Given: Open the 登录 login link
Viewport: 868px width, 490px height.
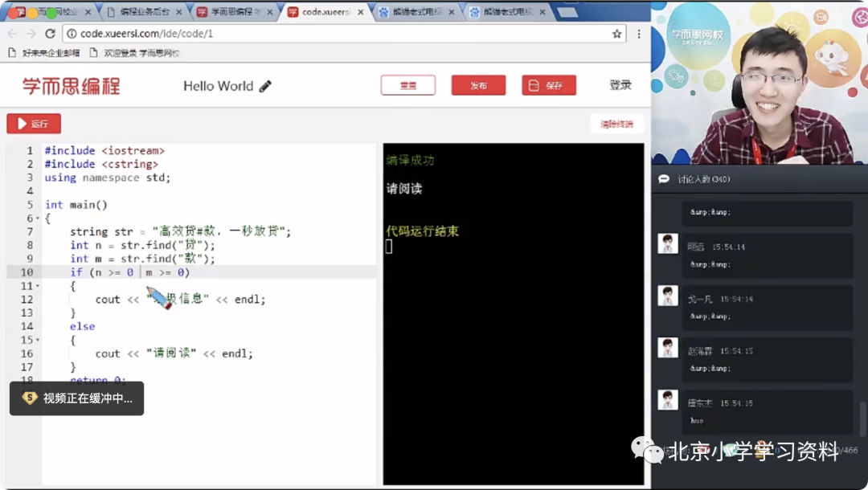Looking at the screenshot, I should (620, 85).
